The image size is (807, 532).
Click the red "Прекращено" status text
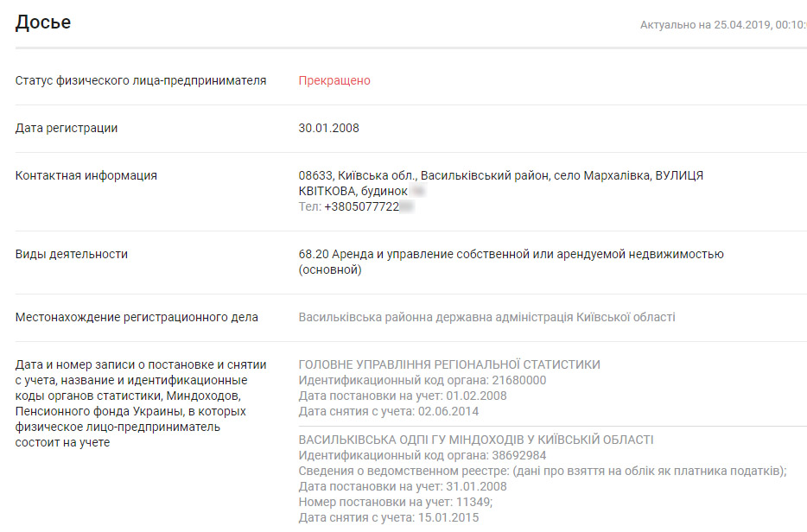(334, 80)
